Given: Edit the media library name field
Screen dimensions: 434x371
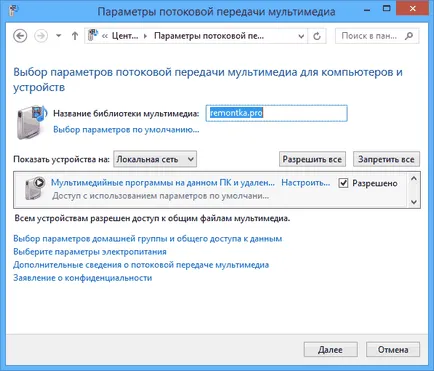Looking at the screenshot, I should click(x=276, y=113).
